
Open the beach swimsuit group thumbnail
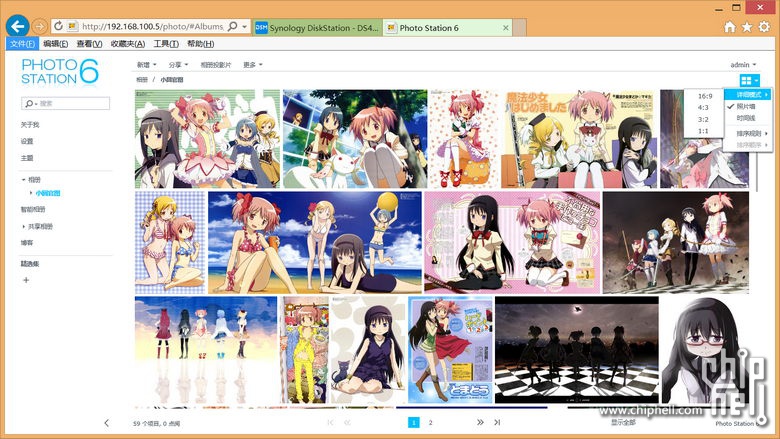(315, 243)
